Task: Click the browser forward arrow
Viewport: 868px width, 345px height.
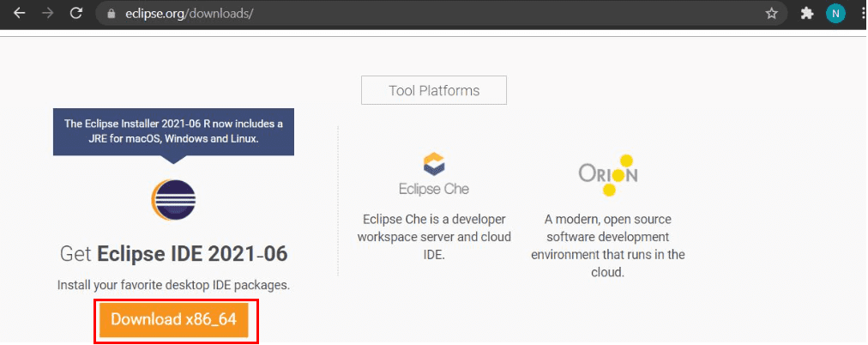Action: tap(47, 14)
